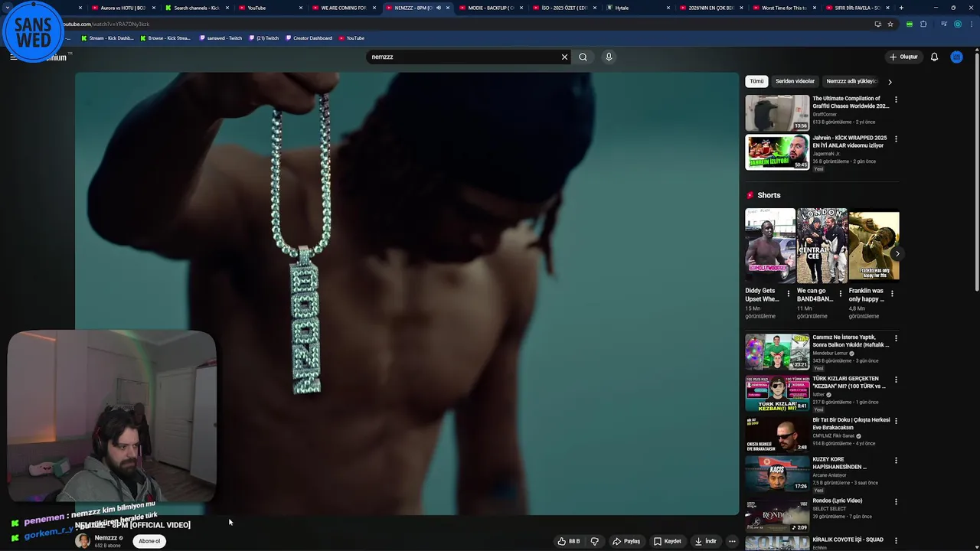Open options for We can go BAND4BAND short
The height and width of the screenshot is (551, 980).
point(840,293)
